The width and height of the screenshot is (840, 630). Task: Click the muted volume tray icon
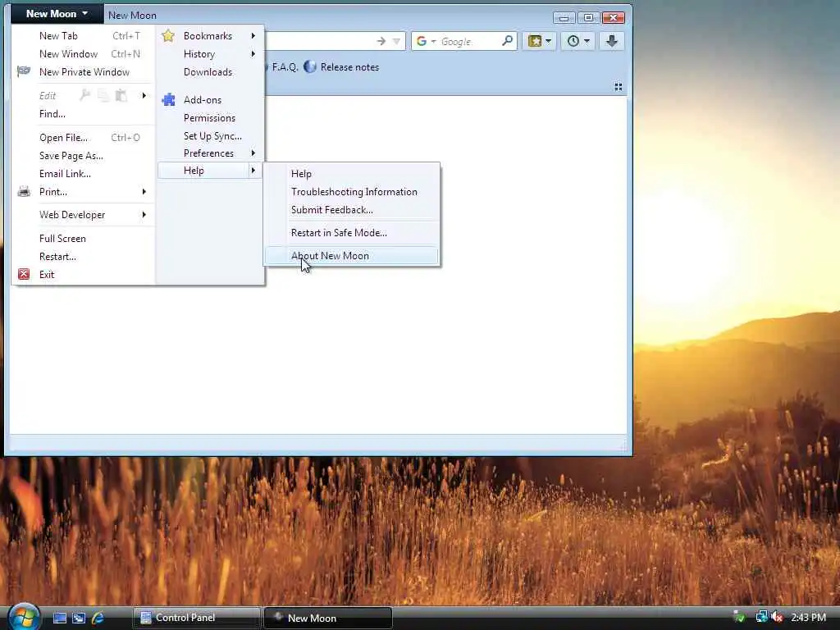pos(777,617)
